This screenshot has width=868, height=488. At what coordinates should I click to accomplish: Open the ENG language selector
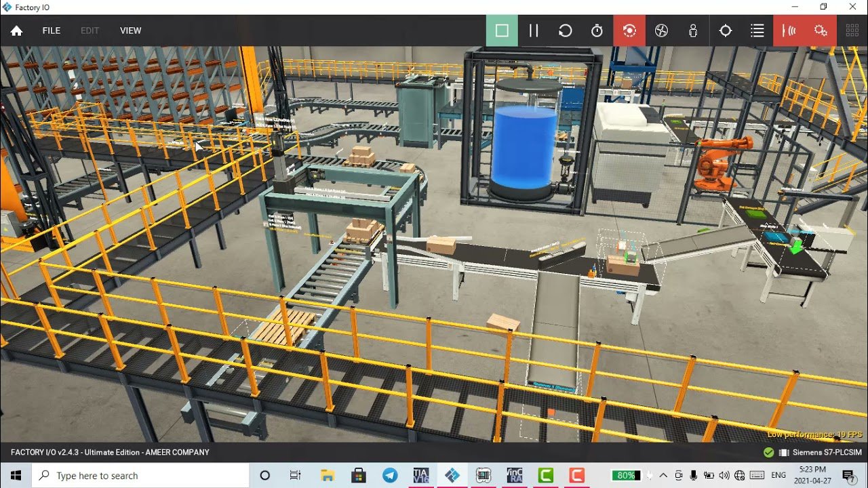tap(778, 476)
